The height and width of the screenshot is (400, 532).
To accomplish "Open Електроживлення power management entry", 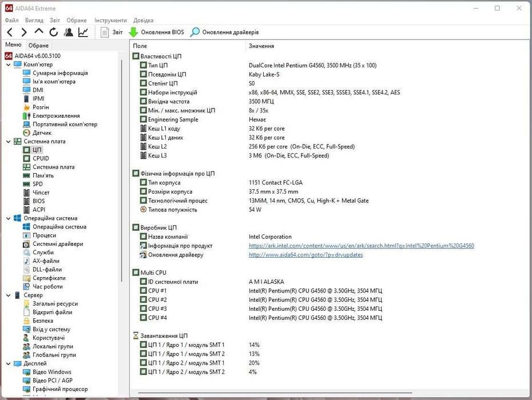I will tap(51, 115).
